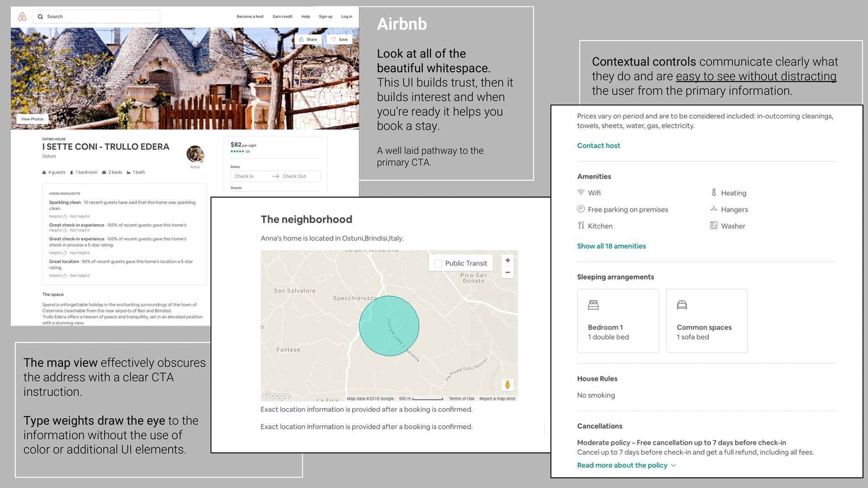
Task: Click the bed icon in Bedroom 1 card
Action: [593, 305]
